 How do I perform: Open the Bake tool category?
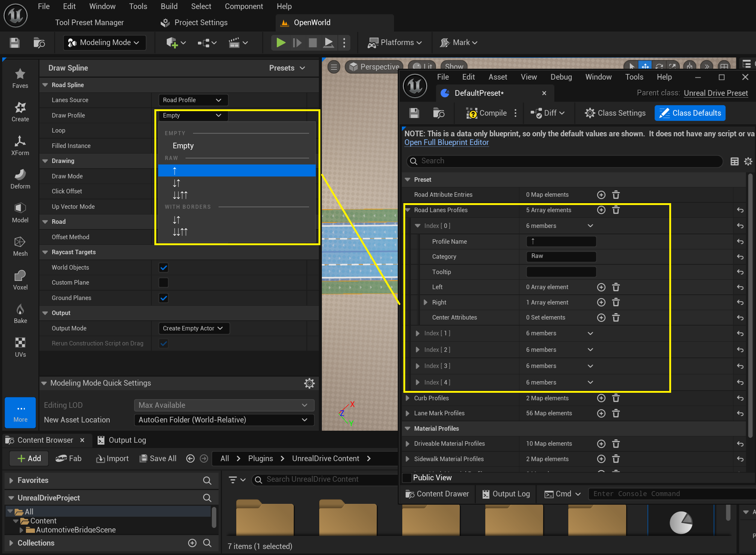coord(20,314)
